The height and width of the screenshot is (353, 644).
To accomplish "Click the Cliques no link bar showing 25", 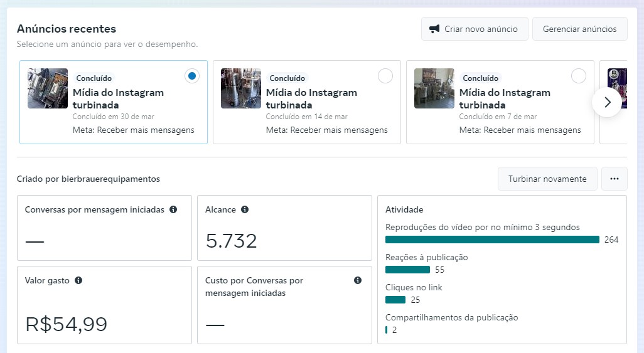I will [x=395, y=300].
